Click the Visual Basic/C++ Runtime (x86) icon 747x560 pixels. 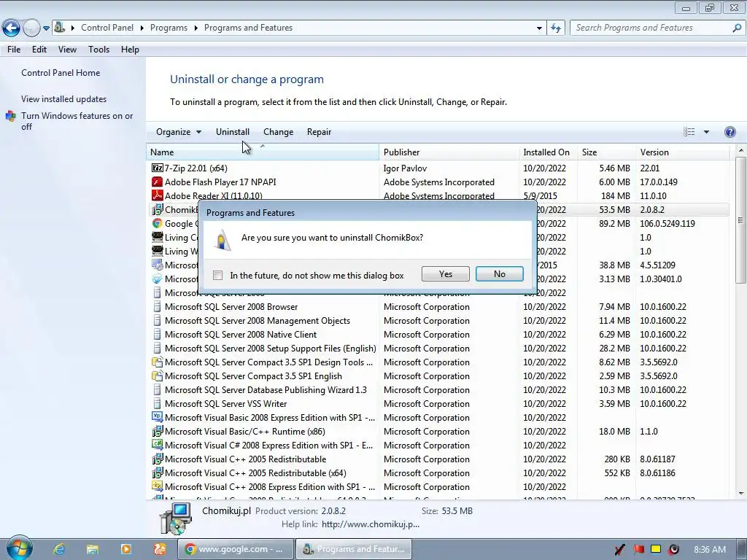(x=158, y=432)
